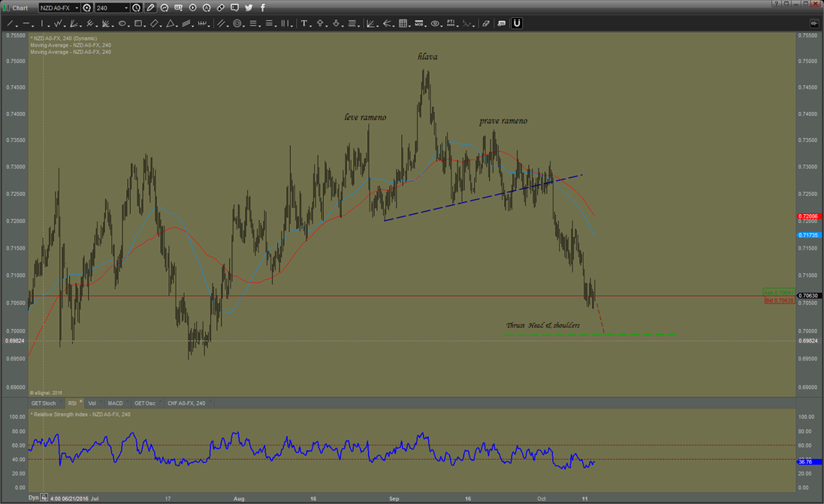Select the rectangle drawing tool
The height and width of the screenshot is (504, 824).
137,23
